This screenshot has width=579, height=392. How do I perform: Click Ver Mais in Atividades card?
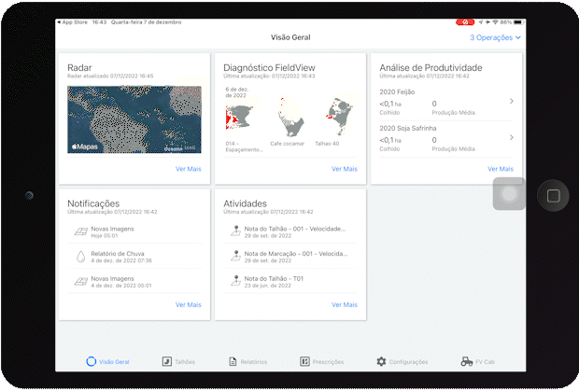tap(344, 304)
